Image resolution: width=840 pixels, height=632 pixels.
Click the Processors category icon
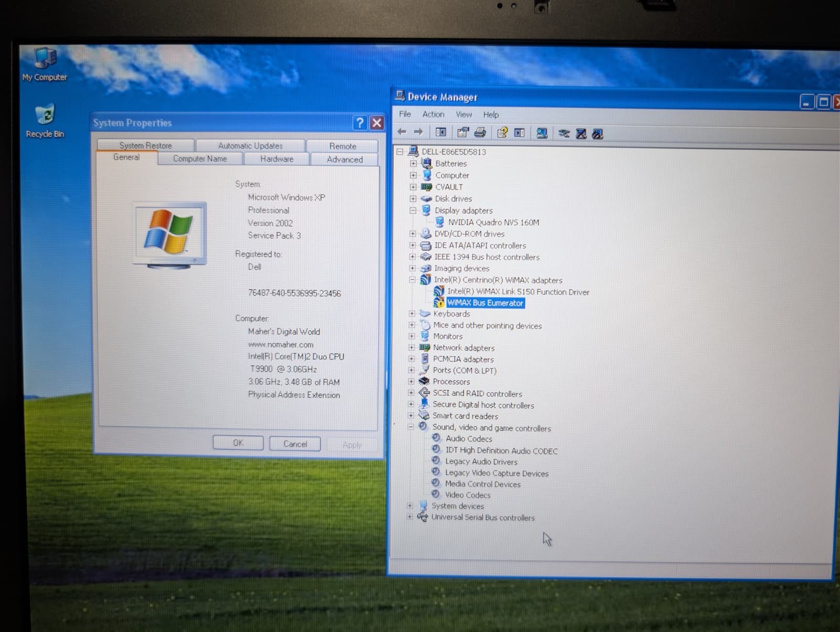point(424,381)
